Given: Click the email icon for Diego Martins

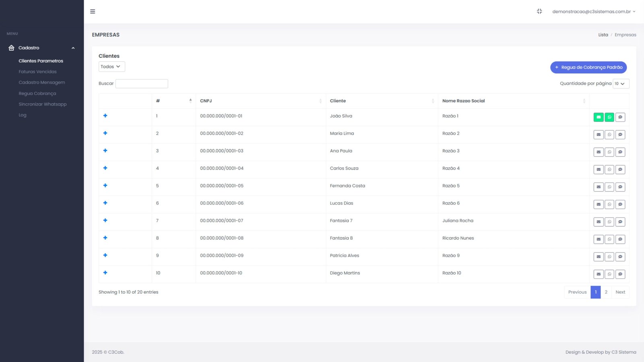Looking at the screenshot, I should point(599,274).
